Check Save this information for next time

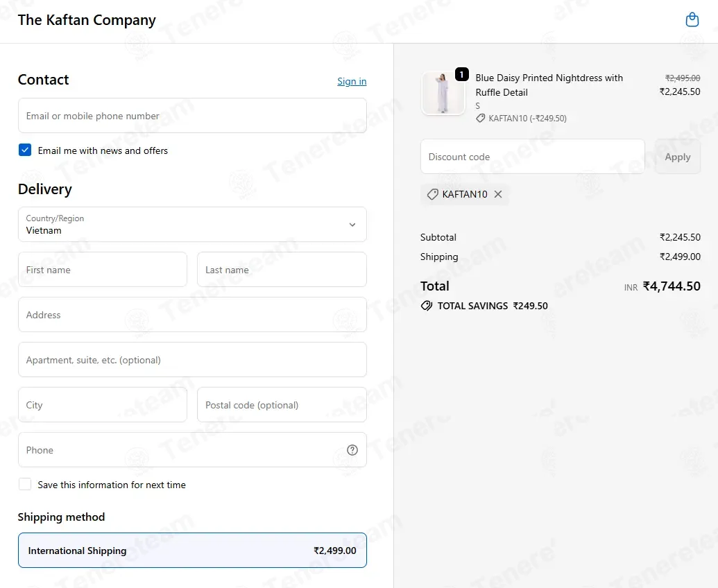pos(25,484)
